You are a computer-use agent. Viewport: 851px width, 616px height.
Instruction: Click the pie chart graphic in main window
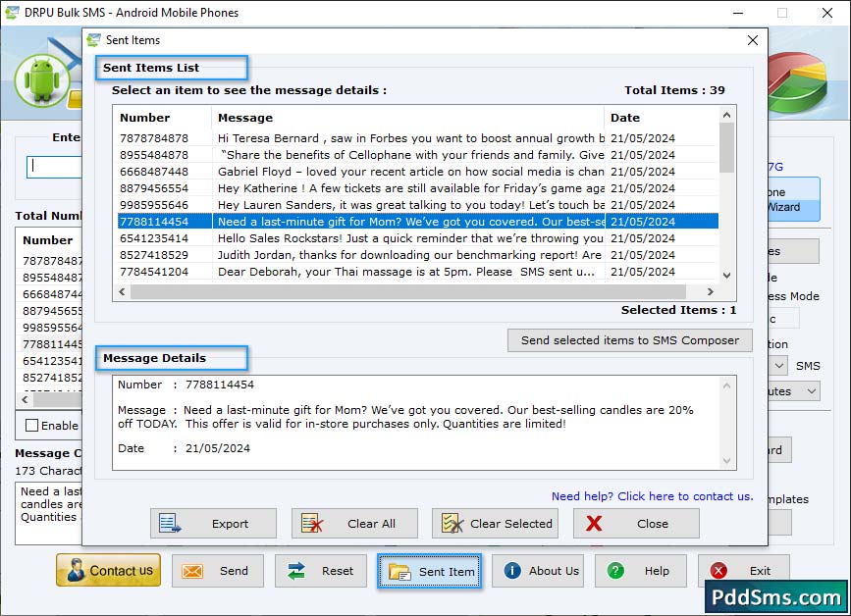pos(797,81)
